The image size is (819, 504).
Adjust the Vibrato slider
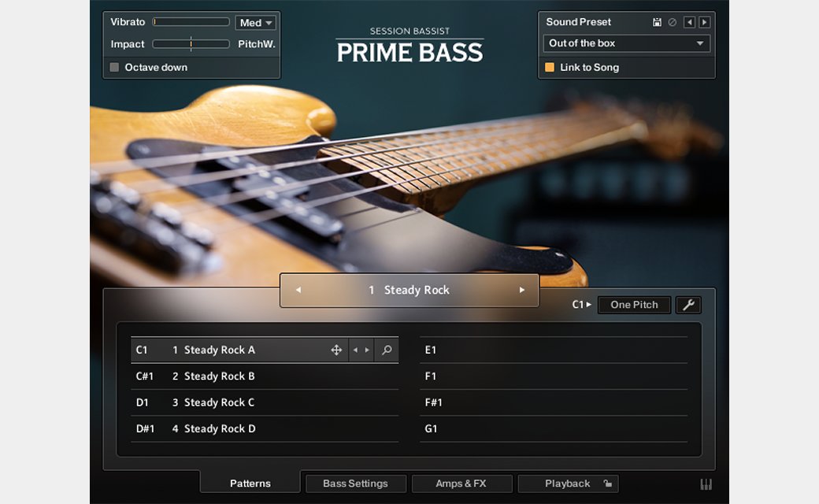point(191,22)
